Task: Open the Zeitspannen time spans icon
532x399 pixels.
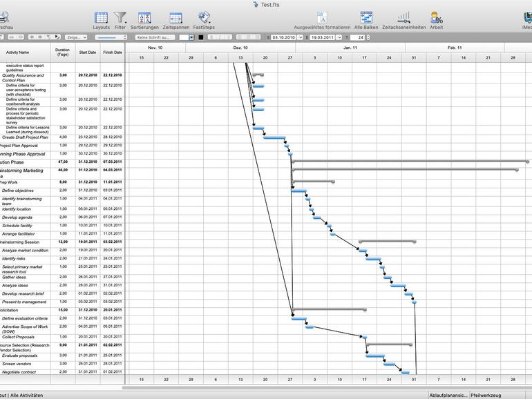Action: pos(175,18)
